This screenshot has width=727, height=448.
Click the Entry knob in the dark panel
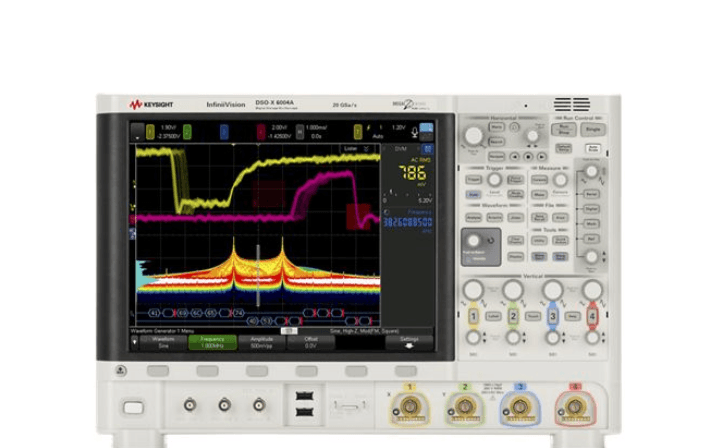pos(473,241)
